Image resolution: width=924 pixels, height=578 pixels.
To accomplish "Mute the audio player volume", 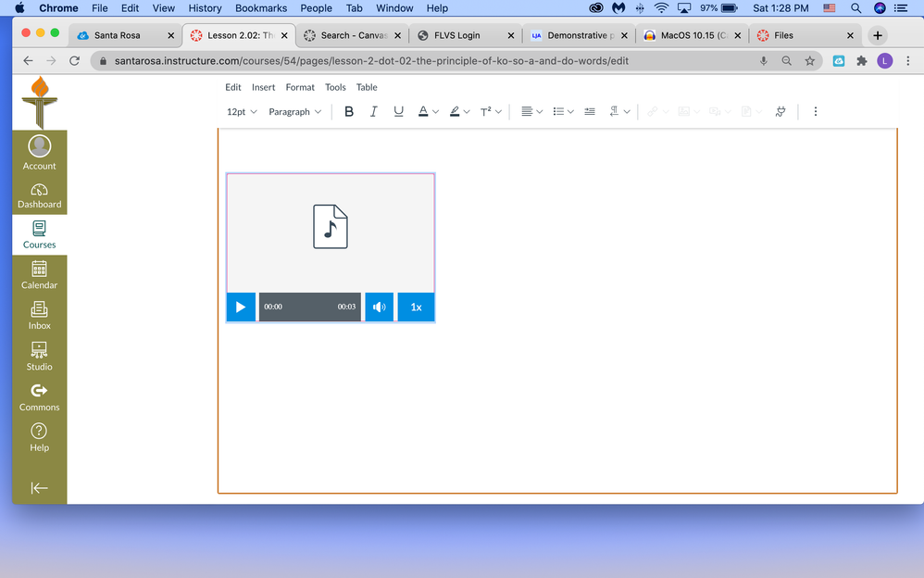I will pos(379,307).
